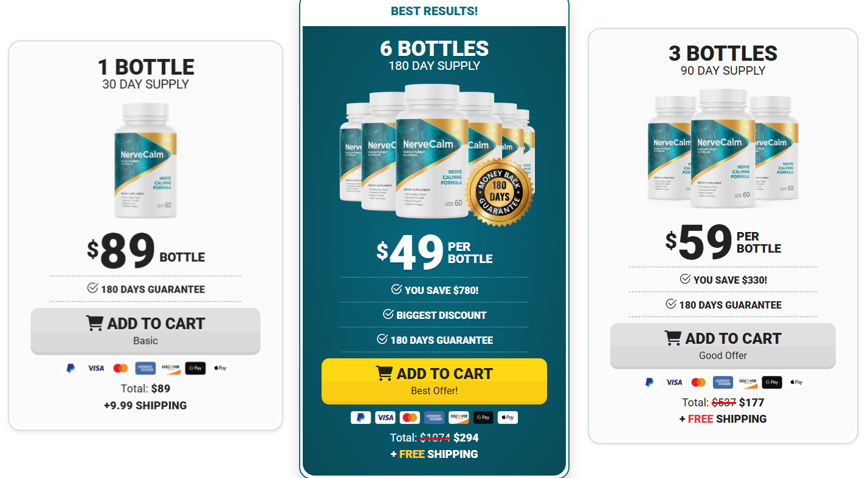
Task: Click Mastercard icon under 3 Bottles offer
Action: 698,383
